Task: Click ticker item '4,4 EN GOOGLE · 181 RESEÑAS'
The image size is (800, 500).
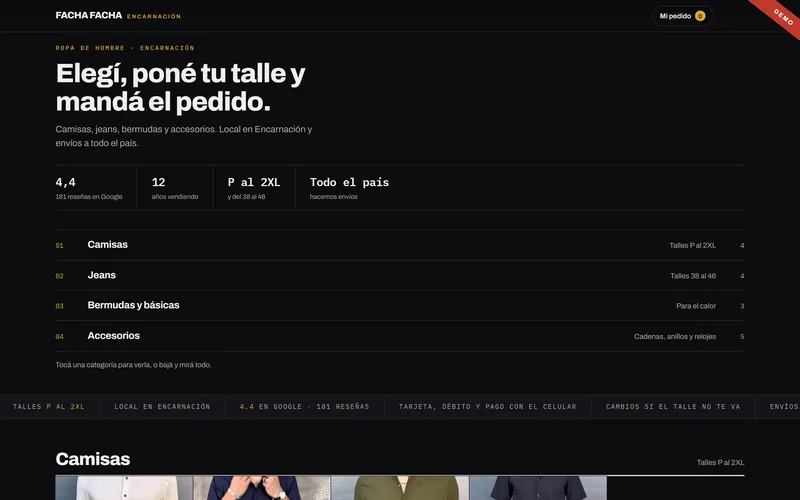Action: 305,407
